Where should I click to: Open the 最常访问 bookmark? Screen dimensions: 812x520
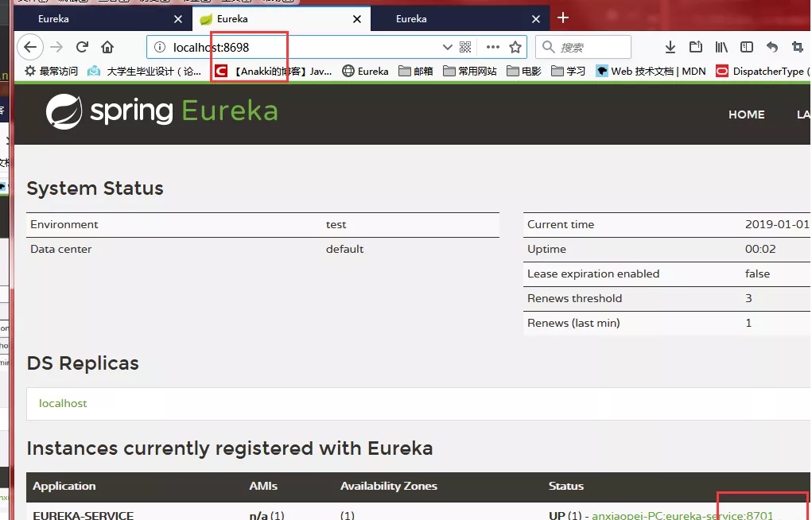pyautogui.click(x=51, y=71)
